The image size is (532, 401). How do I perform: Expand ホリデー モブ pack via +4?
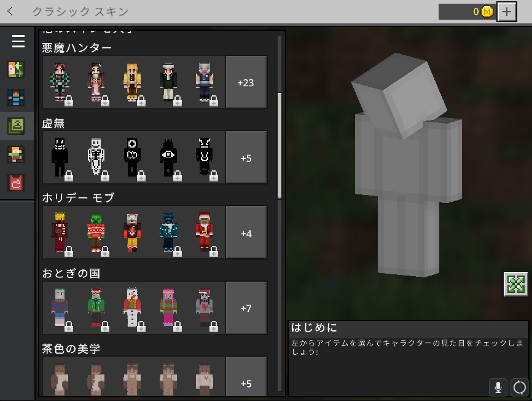tap(246, 234)
